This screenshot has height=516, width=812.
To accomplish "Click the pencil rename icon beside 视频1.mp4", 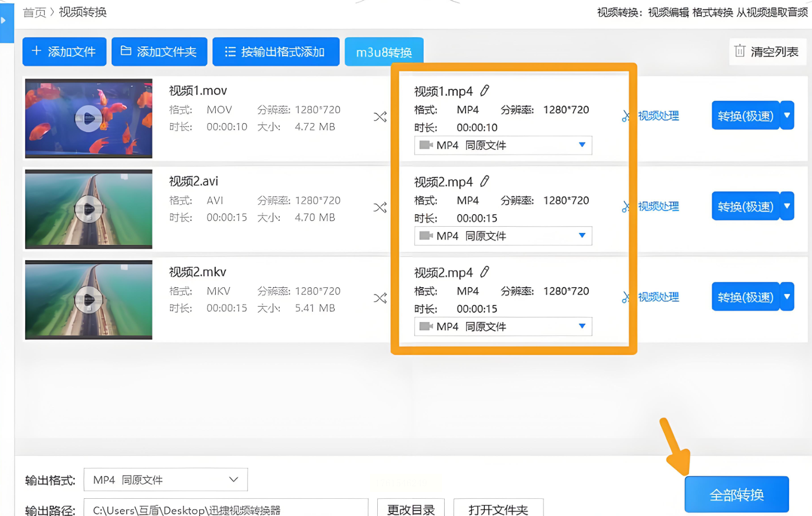I will tap(485, 91).
